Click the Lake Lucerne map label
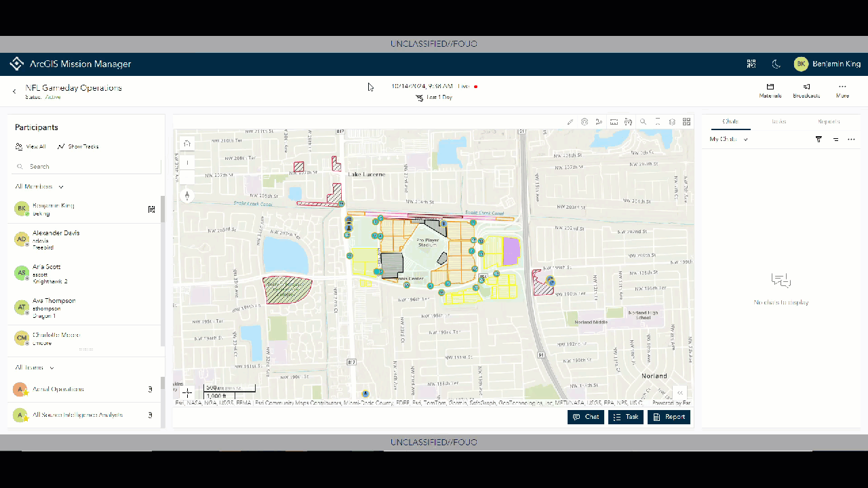The image size is (868, 488). click(366, 174)
